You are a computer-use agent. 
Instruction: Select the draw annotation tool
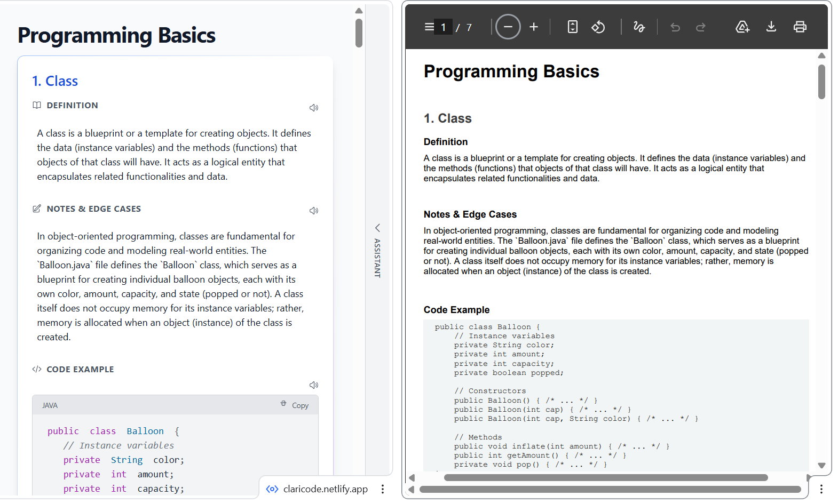point(639,27)
